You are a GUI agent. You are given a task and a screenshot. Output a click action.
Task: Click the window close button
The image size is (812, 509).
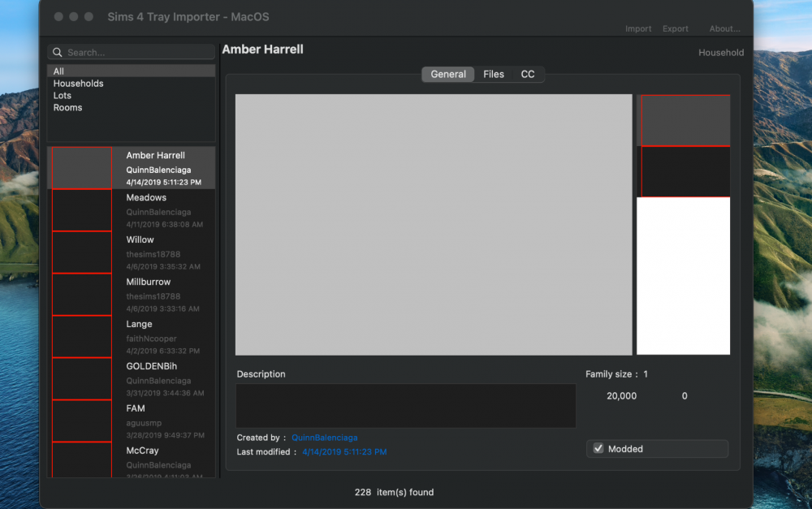[x=58, y=16]
